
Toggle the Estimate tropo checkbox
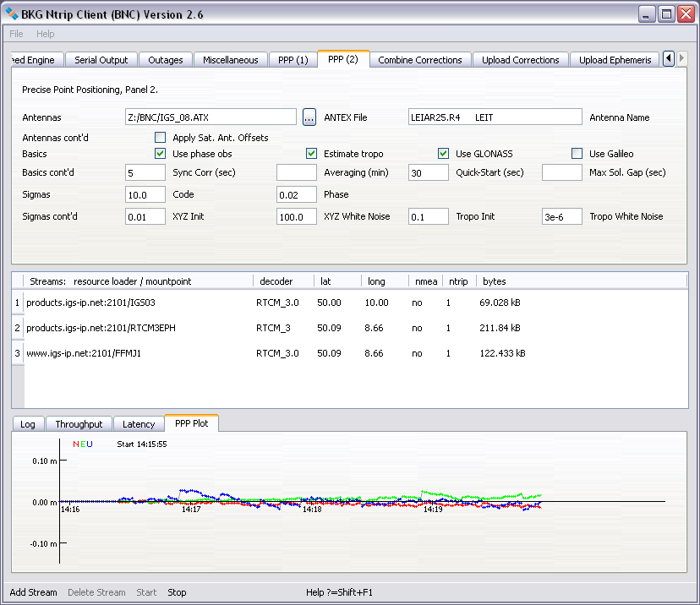pos(311,154)
